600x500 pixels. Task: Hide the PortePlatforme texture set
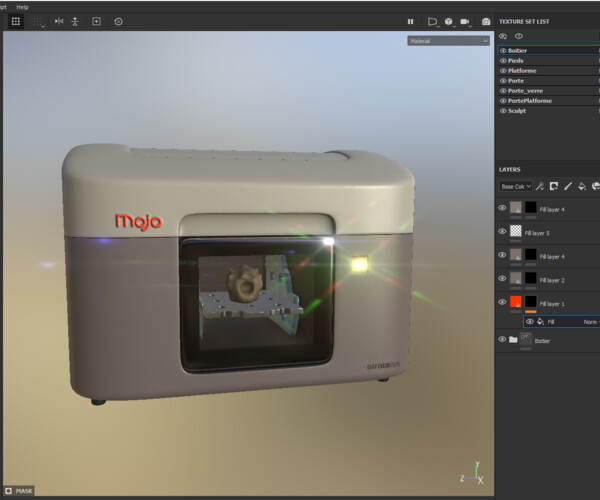click(503, 101)
